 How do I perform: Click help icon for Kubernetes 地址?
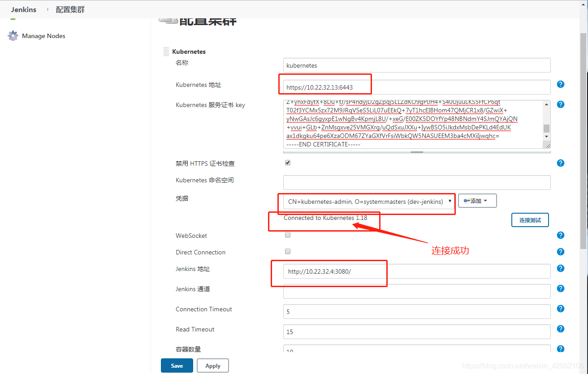click(560, 84)
